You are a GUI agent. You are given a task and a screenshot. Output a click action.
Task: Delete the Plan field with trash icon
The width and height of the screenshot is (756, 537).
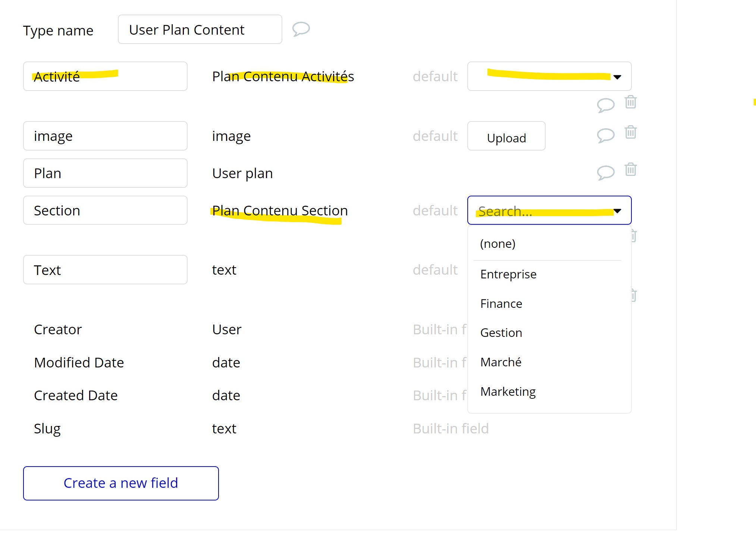coord(630,170)
